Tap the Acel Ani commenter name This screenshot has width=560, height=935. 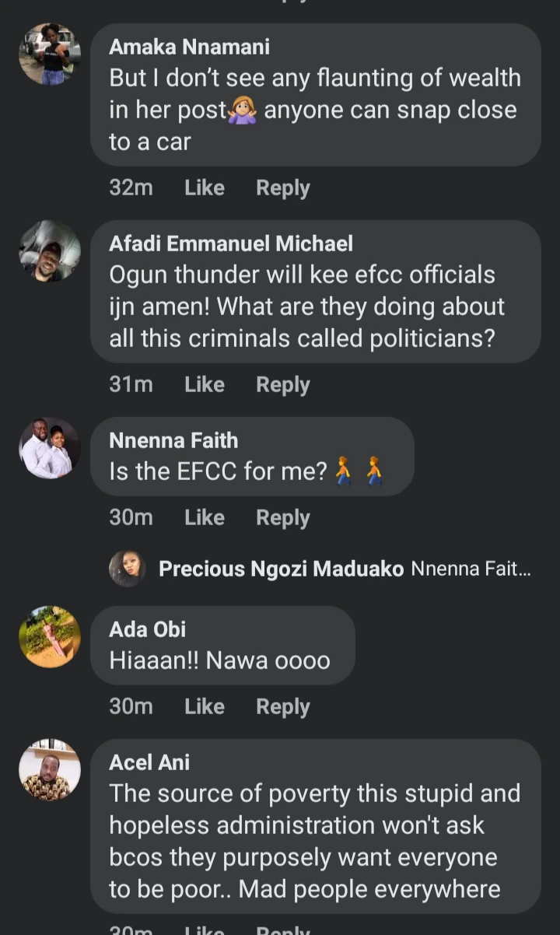(x=149, y=762)
